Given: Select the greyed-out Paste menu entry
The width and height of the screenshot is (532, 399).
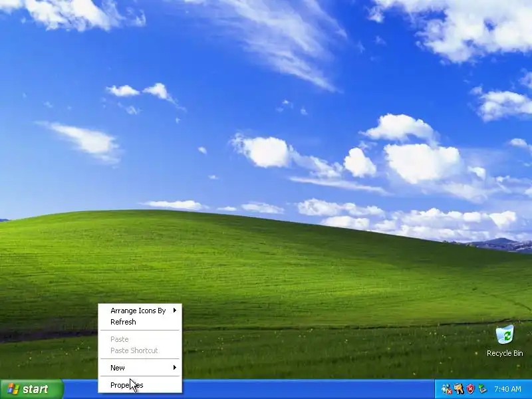Looking at the screenshot, I should tap(140, 339).
